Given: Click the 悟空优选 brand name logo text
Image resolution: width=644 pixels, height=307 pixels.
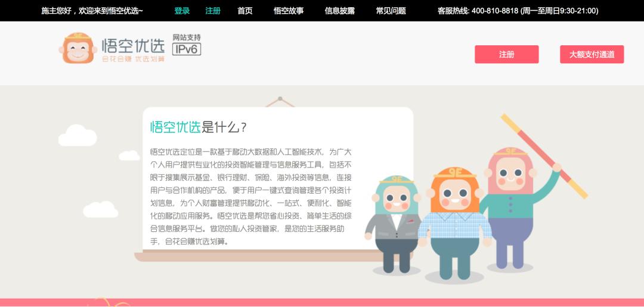Looking at the screenshot, I should 134,46.
